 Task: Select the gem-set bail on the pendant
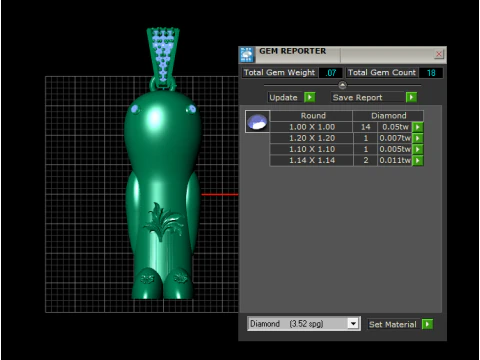[x=163, y=57]
